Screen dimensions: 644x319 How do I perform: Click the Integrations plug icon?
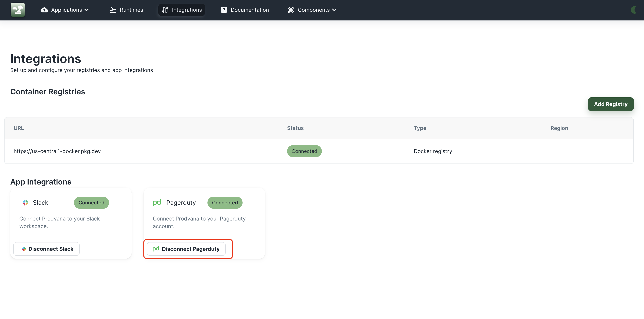click(x=165, y=10)
